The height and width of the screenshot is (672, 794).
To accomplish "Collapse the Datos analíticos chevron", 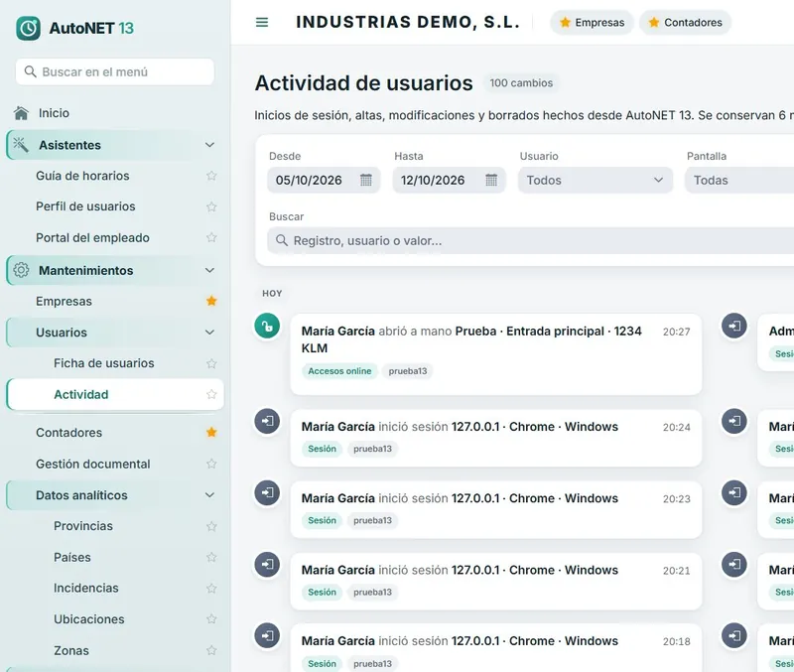I will click(209, 494).
